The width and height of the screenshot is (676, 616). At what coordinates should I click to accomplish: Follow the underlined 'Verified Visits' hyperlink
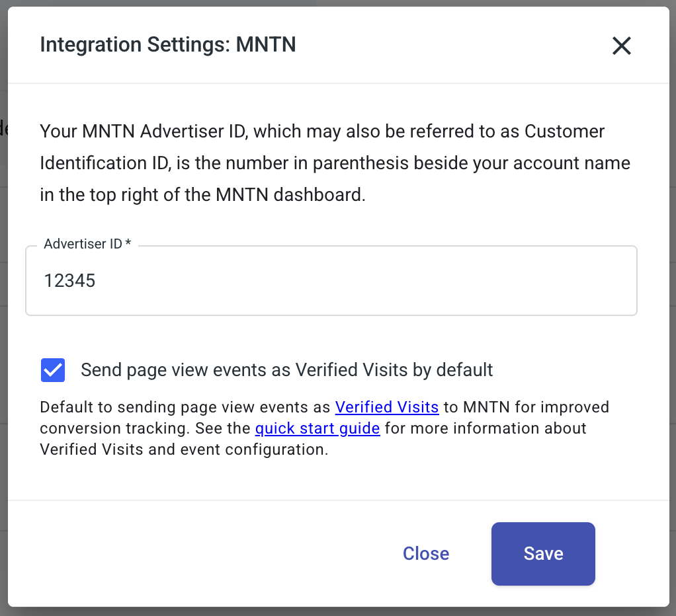click(x=387, y=407)
